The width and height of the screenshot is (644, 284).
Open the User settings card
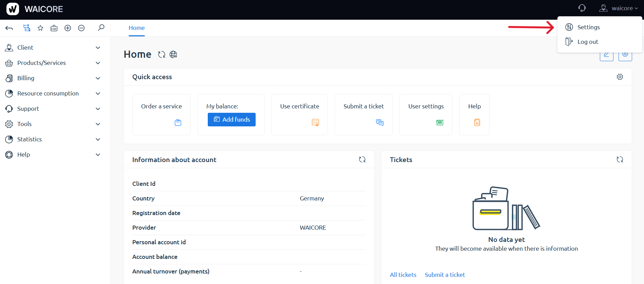[x=426, y=114]
